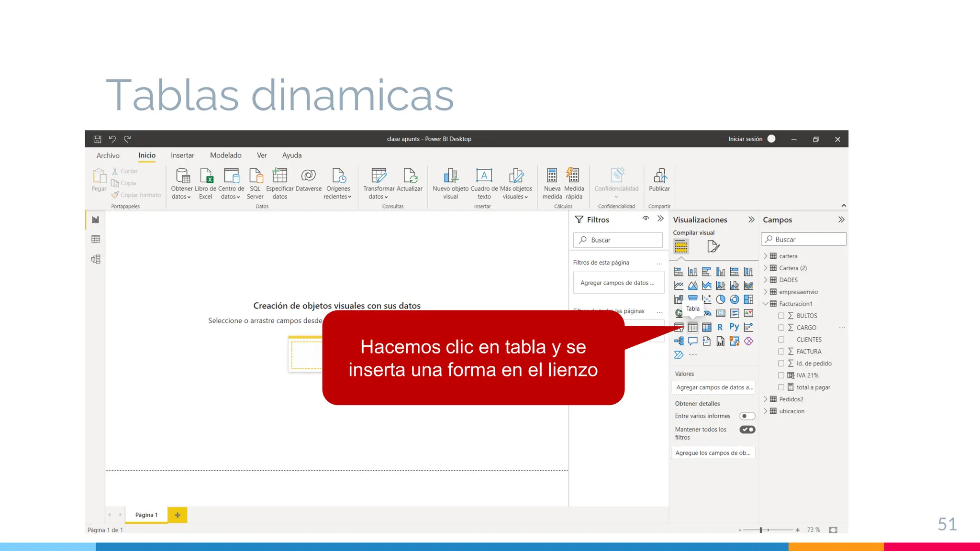980x551 pixels.
Task: Switch to the Modelado ribbon tab
Action: [x=226, y=155]
